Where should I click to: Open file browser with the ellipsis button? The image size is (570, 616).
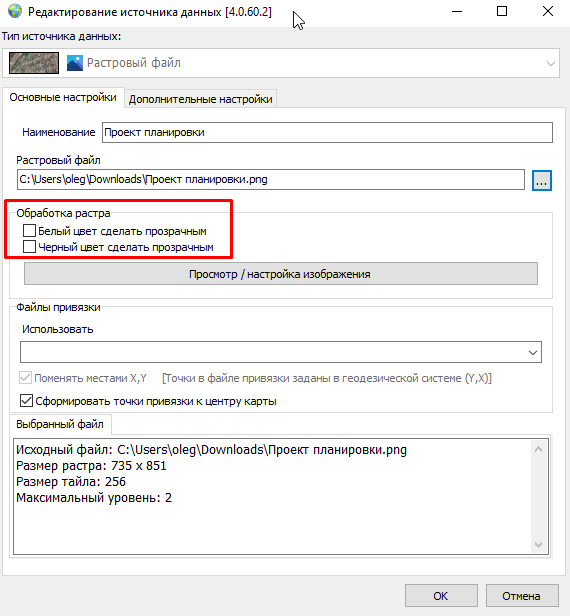(542, 180)
